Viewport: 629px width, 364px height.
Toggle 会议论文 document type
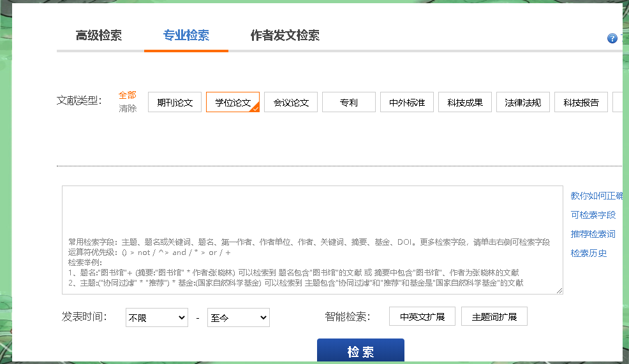click(291, 102)
